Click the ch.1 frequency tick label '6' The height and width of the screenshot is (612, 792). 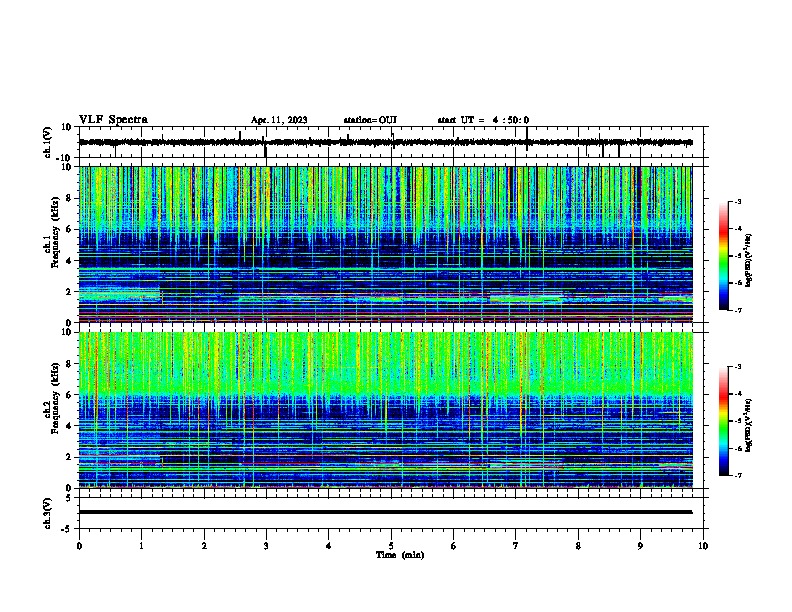coord(69,230)
